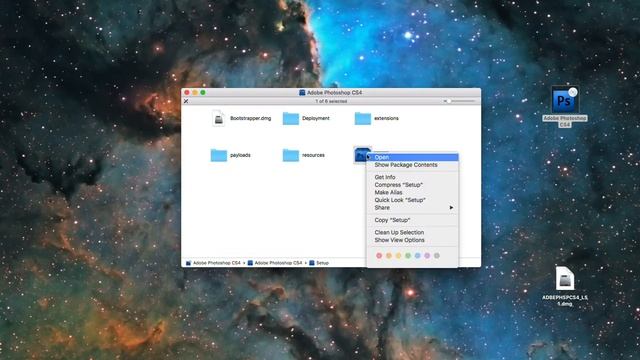Choose Show Package Contents
This screenshot has height=360, width=640.
[x=412, y=165]
